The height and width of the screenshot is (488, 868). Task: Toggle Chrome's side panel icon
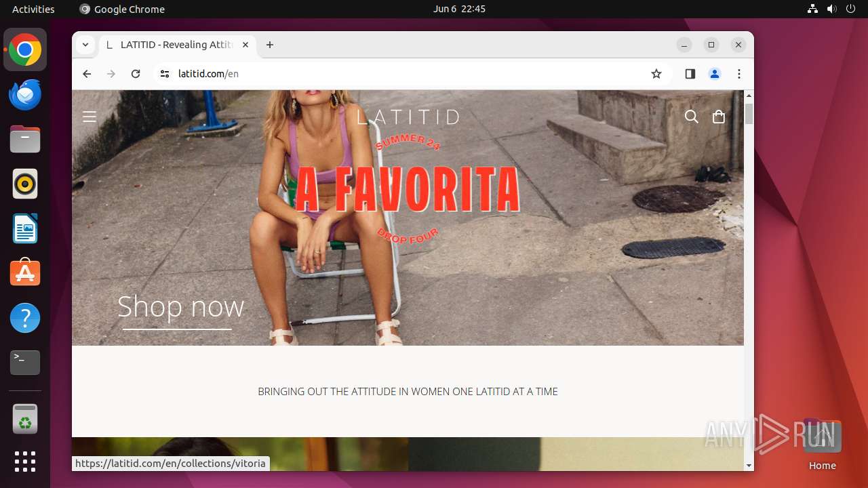tap(690, 74)
